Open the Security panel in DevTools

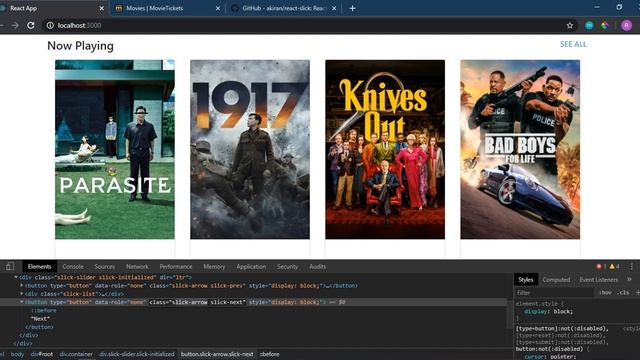click(x=287, y=267)
